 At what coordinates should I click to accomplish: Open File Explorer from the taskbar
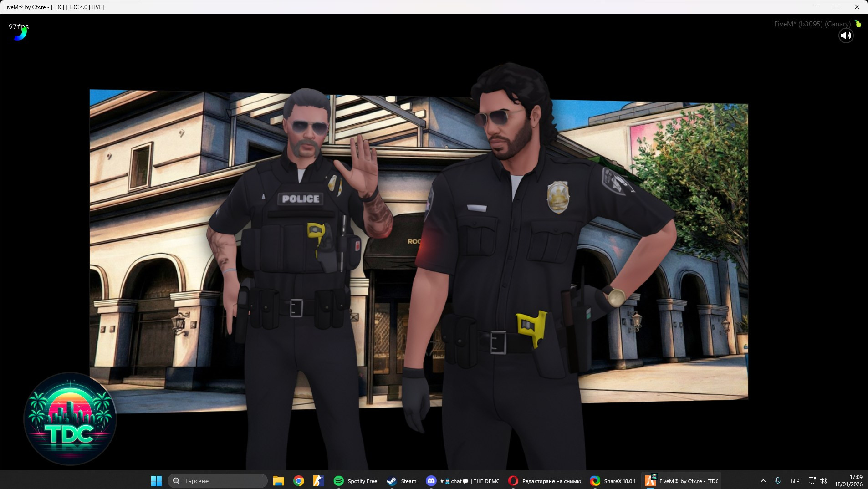(279, 481)
